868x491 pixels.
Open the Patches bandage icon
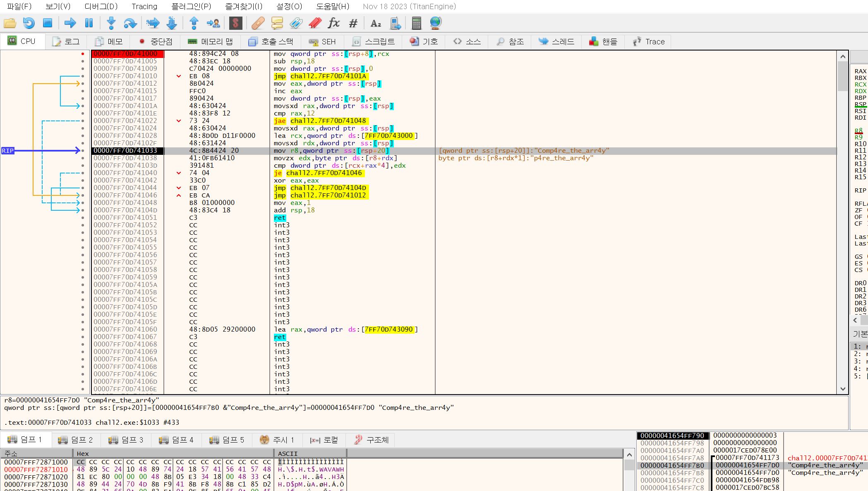(x=258, y=23)
